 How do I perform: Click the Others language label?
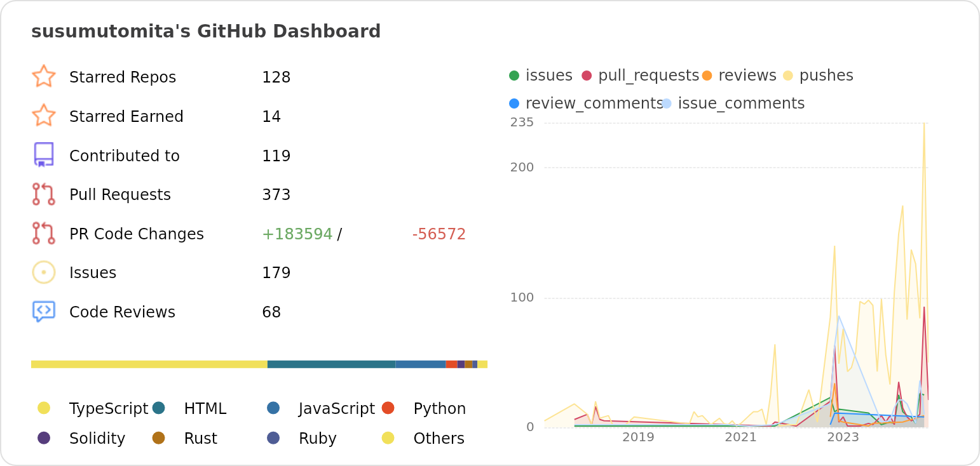point(439,439)
